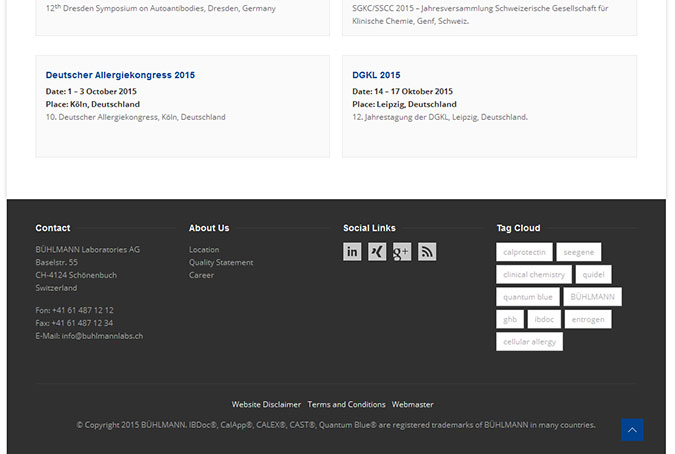Click the copyright 2015 BÜHLMANN notice
The width and height of the screenshot is (675, 454).
[x=336, y=425]
